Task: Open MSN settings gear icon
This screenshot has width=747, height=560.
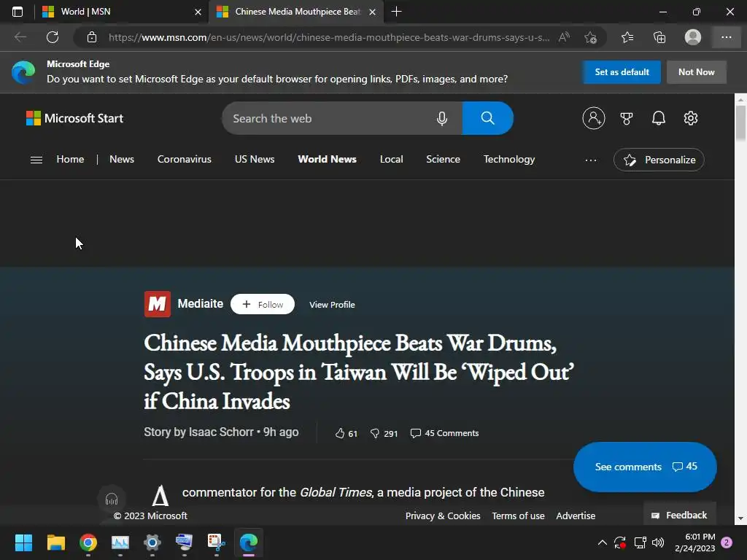Action: pos(690,118)
